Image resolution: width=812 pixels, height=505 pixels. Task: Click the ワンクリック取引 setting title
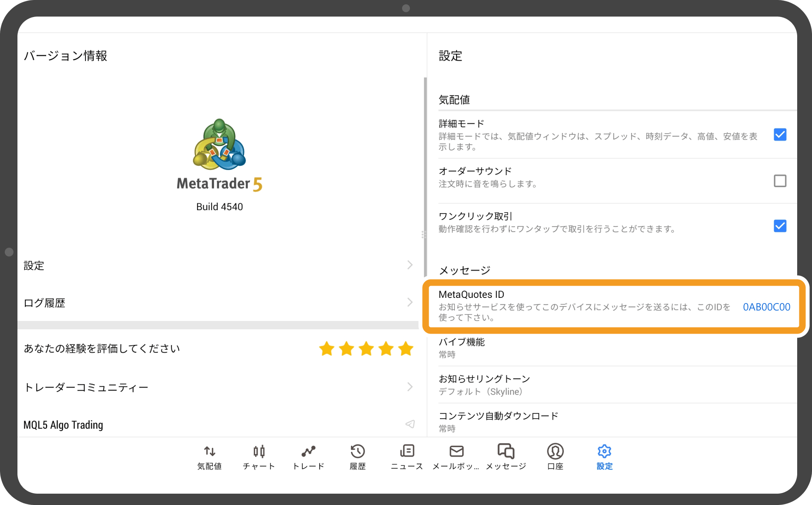475,216
